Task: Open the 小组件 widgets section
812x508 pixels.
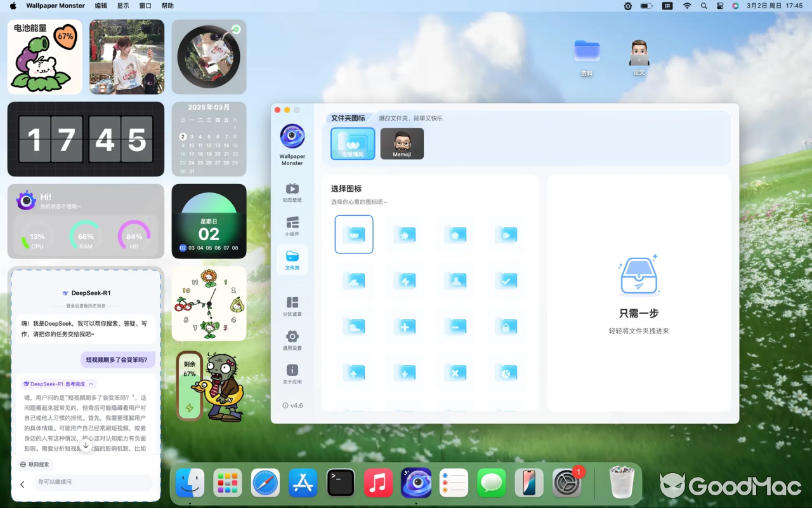Action: [292, 226]
